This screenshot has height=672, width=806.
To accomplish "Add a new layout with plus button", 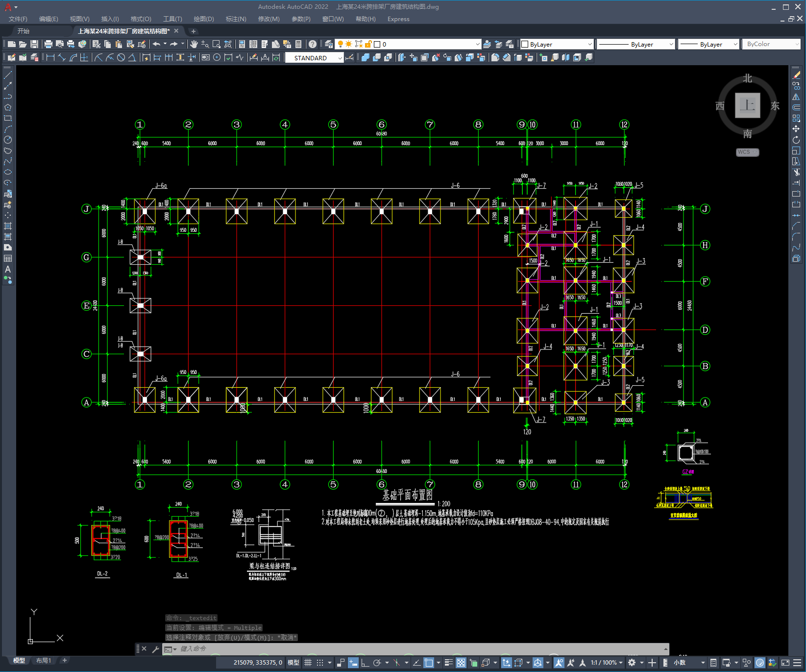I will point(64,660).
